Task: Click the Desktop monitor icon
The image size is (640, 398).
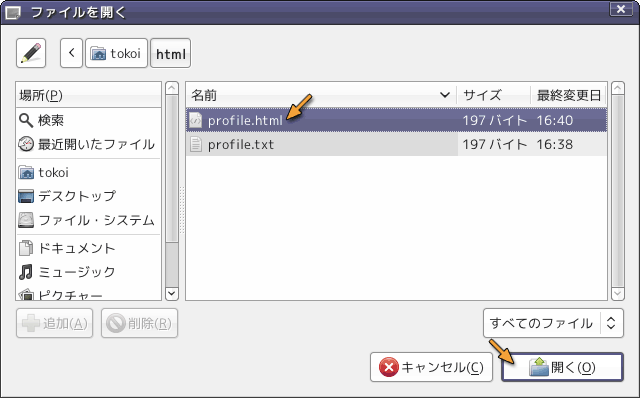Action: click(x=26, y=196)
